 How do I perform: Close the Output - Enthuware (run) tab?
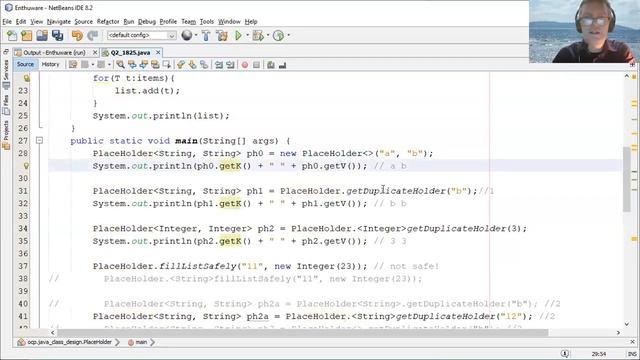pos(95,53)
